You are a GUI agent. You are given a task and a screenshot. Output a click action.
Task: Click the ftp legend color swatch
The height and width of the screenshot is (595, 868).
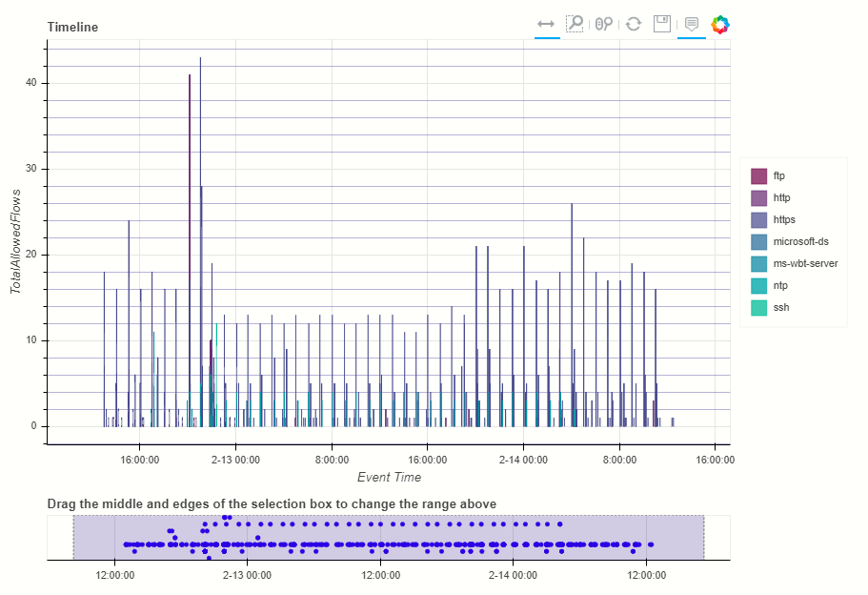click(x=759, y=176)
